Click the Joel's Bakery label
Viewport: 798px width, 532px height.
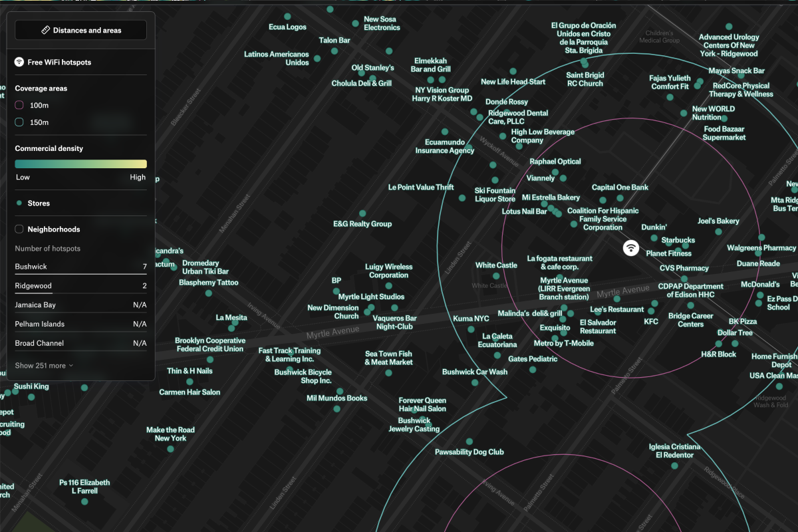718,221
